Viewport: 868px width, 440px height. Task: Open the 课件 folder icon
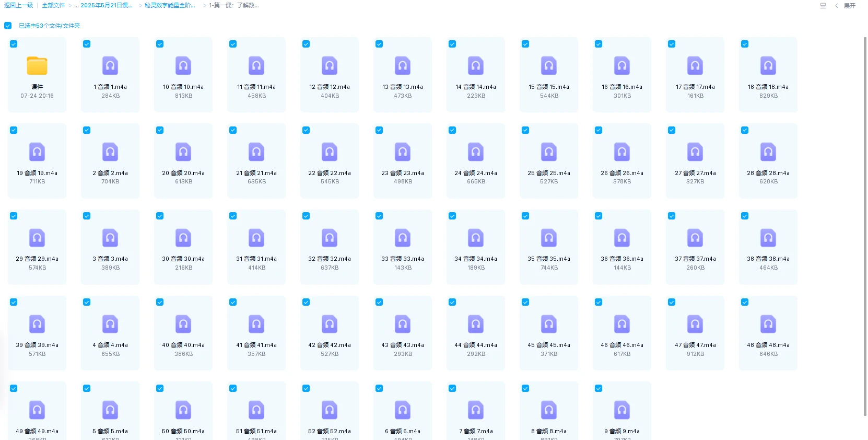click(37, 66)
